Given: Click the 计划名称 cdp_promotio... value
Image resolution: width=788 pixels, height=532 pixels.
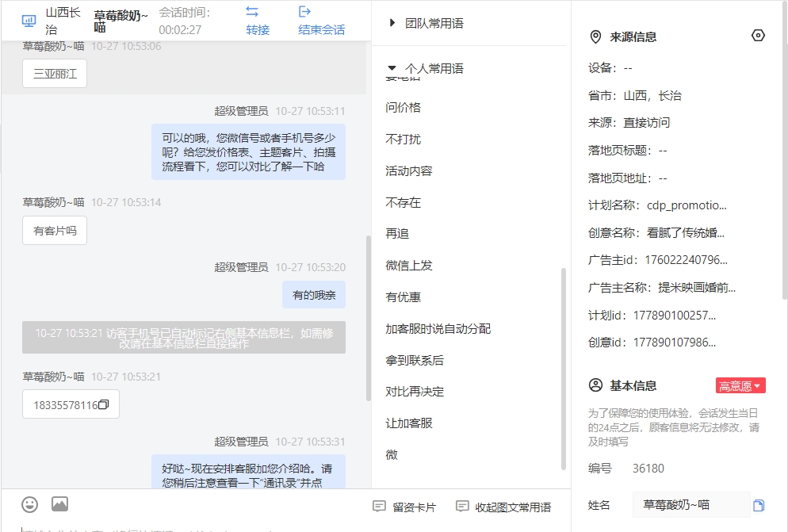Looking at the screenshot, I should click(x=687, y=205).
